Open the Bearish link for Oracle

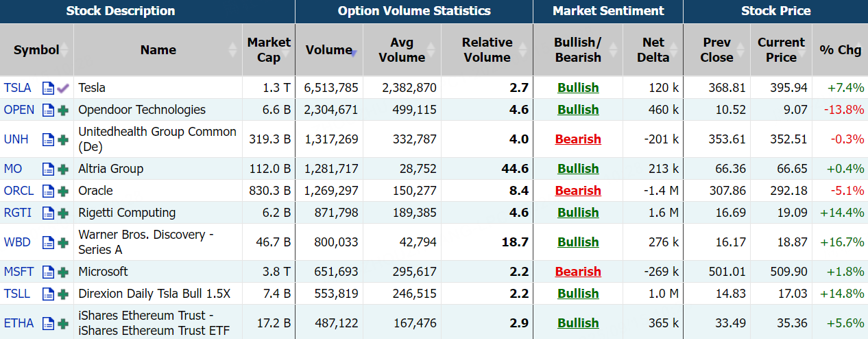point(578,191)
